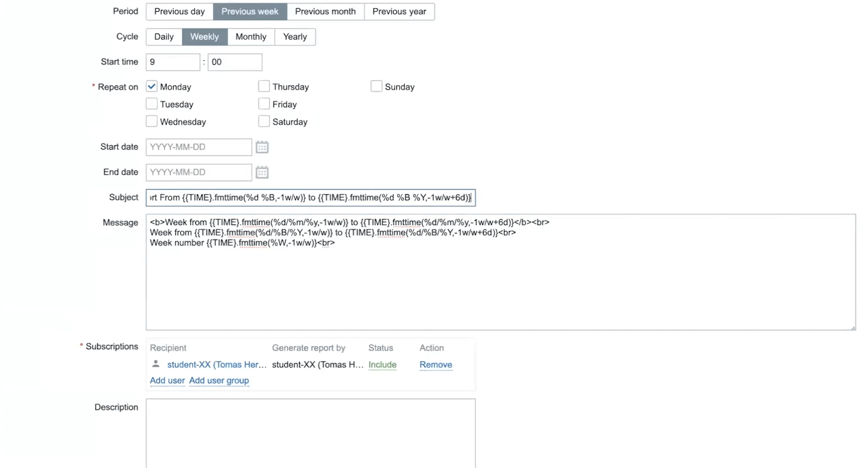Select the Yearly cycle option

click(295, 36)
